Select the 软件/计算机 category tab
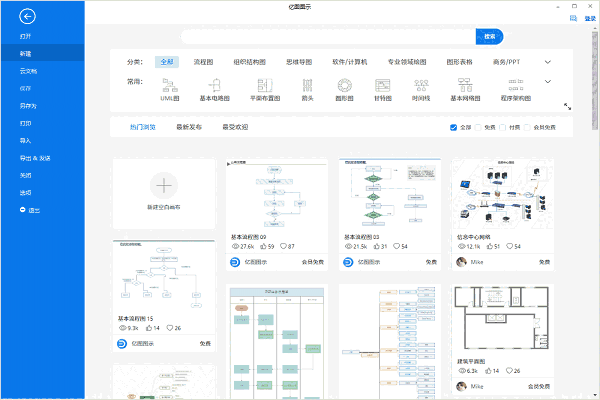 (x=350, y=62)
